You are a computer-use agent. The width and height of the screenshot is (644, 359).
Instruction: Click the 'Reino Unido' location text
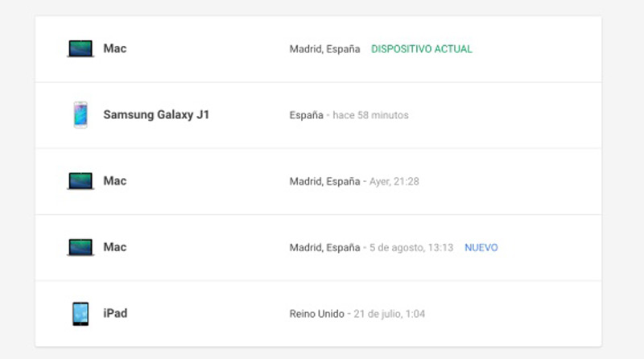[317, 313]
